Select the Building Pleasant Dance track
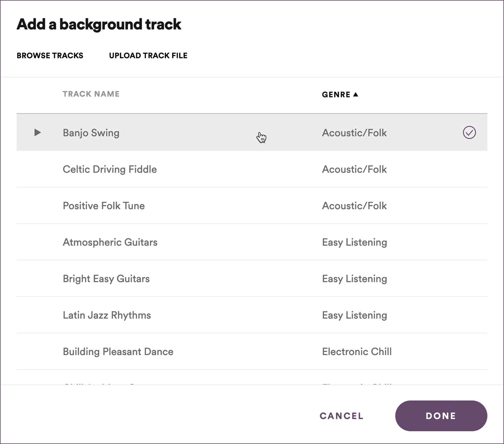 tap(118, 351)
